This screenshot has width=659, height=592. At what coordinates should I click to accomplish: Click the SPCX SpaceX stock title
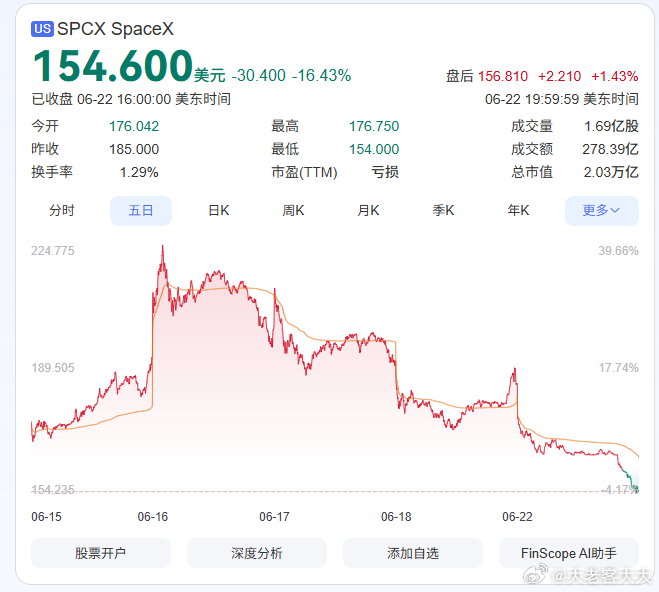[x=115, y=29]
